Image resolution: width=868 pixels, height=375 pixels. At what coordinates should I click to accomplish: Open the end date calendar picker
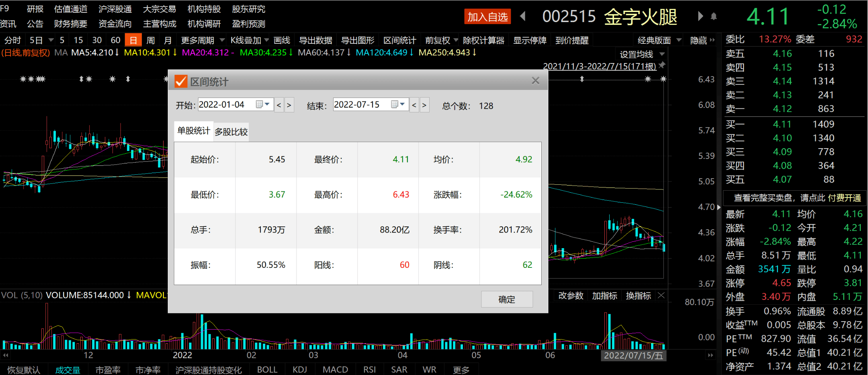tap(398, 104)
